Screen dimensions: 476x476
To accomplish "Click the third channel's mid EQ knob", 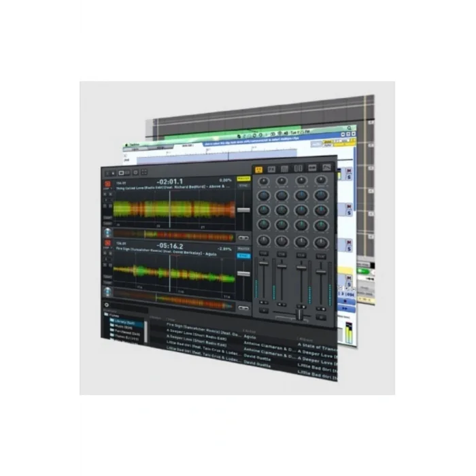I will coord(301,210).
